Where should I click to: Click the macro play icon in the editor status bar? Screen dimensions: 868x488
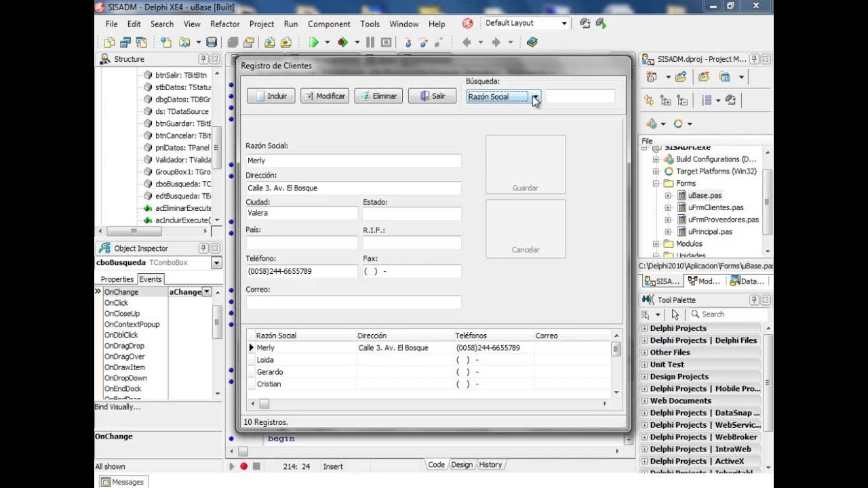(231, 466)
